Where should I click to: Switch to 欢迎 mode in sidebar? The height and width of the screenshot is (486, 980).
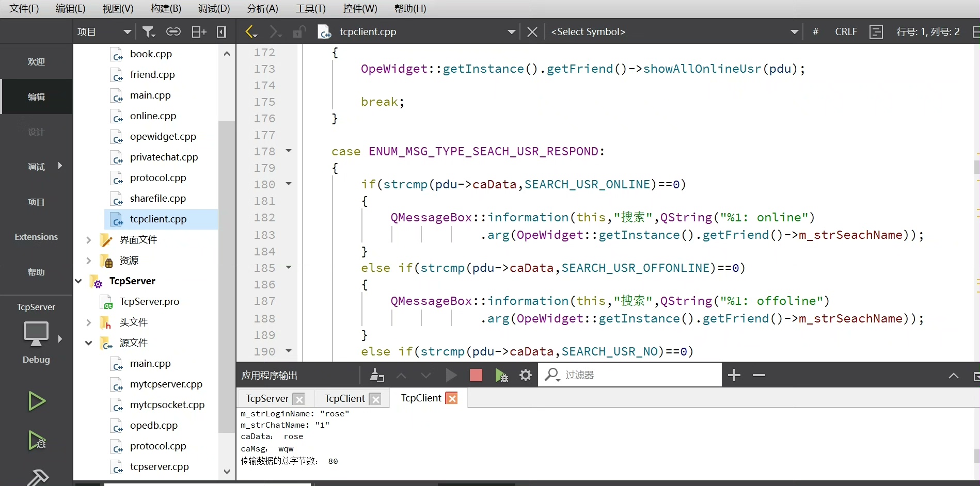(x=36, y=61)
